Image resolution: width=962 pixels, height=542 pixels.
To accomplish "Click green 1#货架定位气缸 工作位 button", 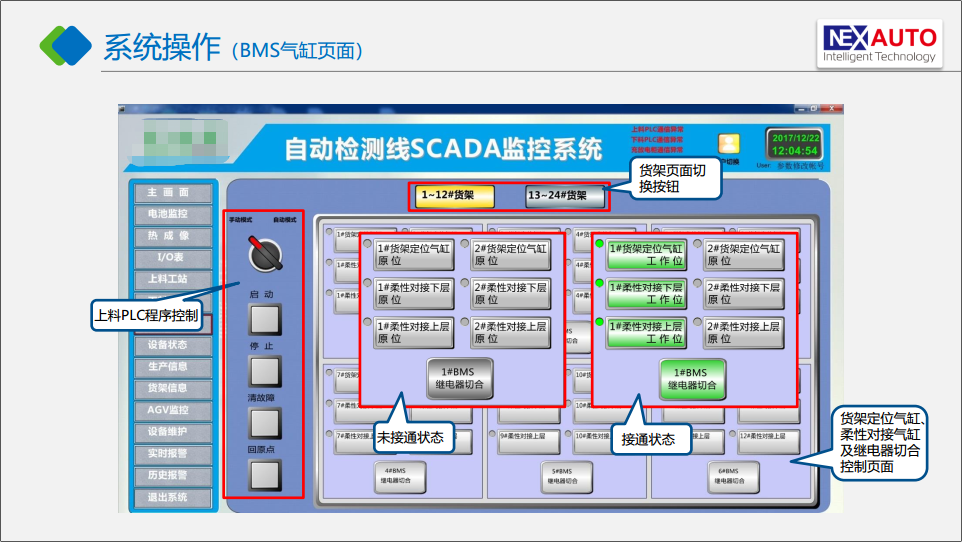I will click(646, 255).
